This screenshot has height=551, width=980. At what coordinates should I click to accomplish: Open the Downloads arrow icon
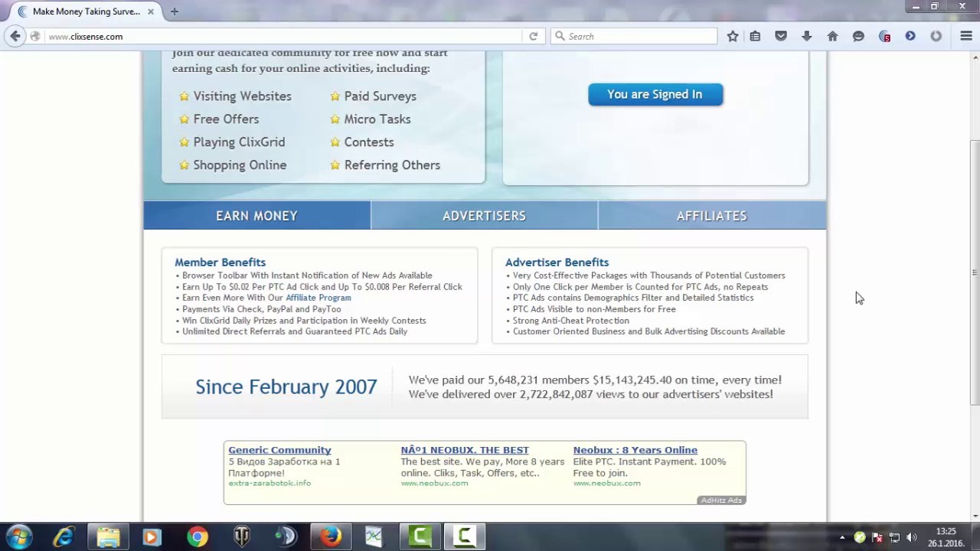pyautogui.click(x=807, y=36)
